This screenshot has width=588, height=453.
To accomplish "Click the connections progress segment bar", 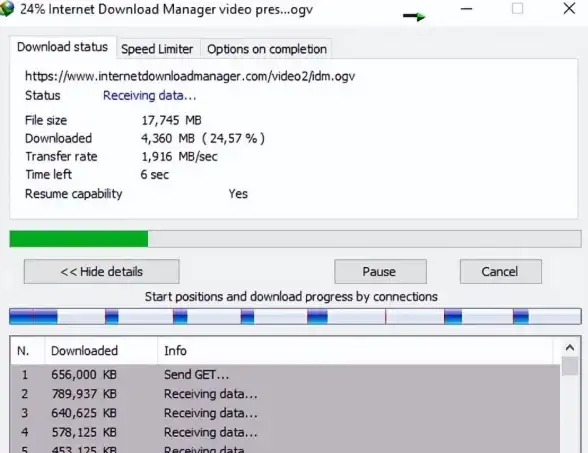I will (296, 316).
